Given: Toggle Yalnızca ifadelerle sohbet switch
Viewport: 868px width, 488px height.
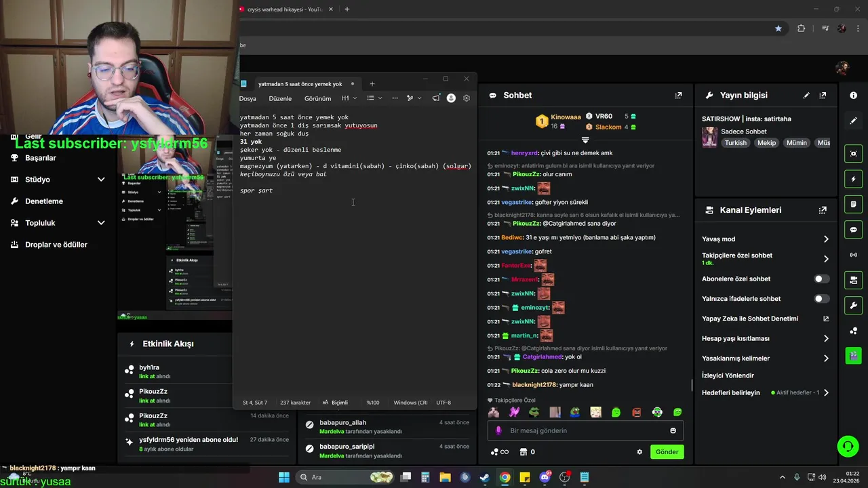Looking at the screenshot, I should coord(821,299).
